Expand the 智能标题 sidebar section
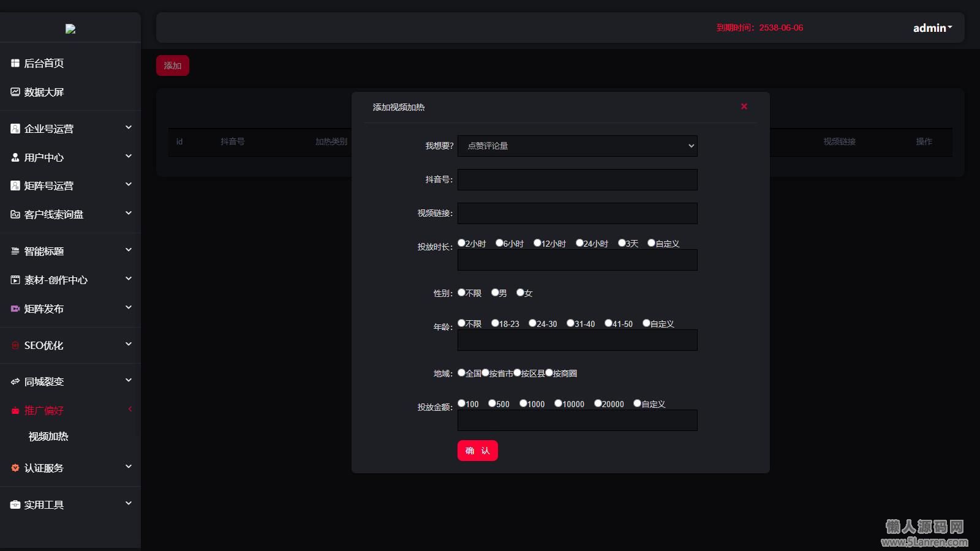980x551 pixels. pos(70,251)
